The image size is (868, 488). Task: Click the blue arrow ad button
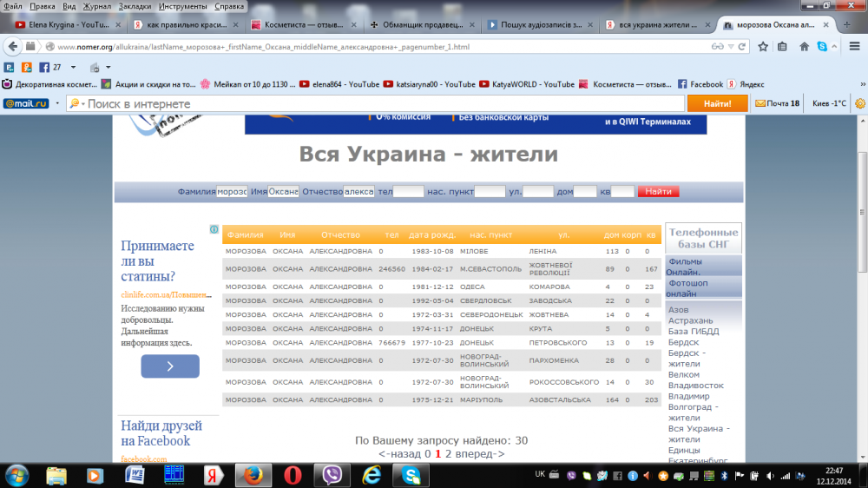[170, 366]
